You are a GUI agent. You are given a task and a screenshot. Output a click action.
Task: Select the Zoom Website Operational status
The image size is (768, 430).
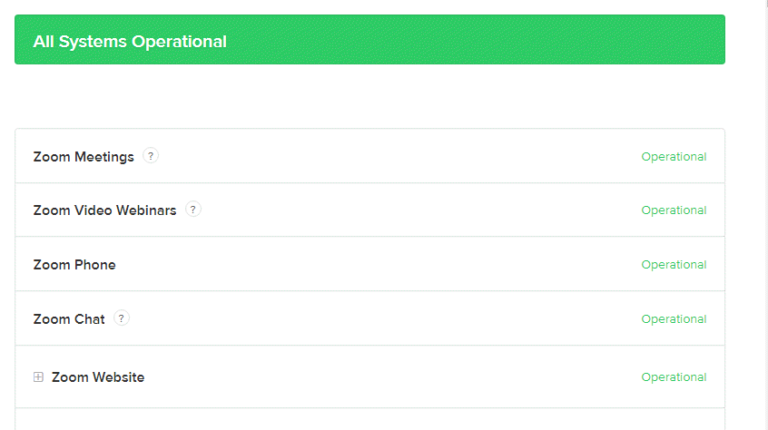[x=673, y=377]
